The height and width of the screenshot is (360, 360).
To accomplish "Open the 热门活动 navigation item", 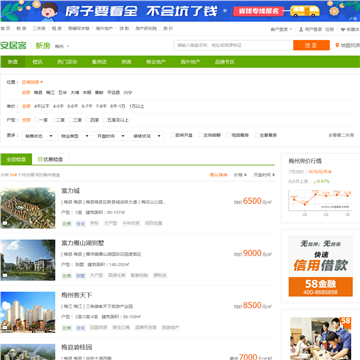I will click(67, 62).
